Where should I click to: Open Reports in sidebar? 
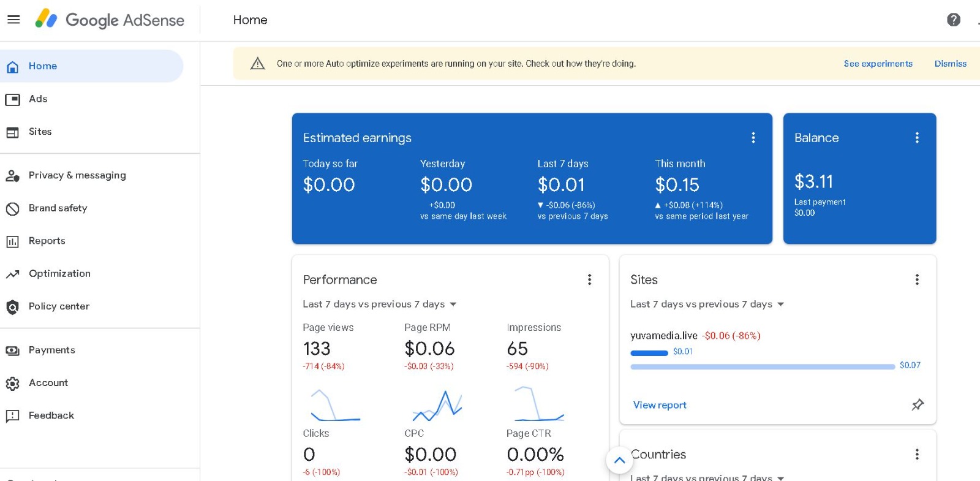pos(92,241)
